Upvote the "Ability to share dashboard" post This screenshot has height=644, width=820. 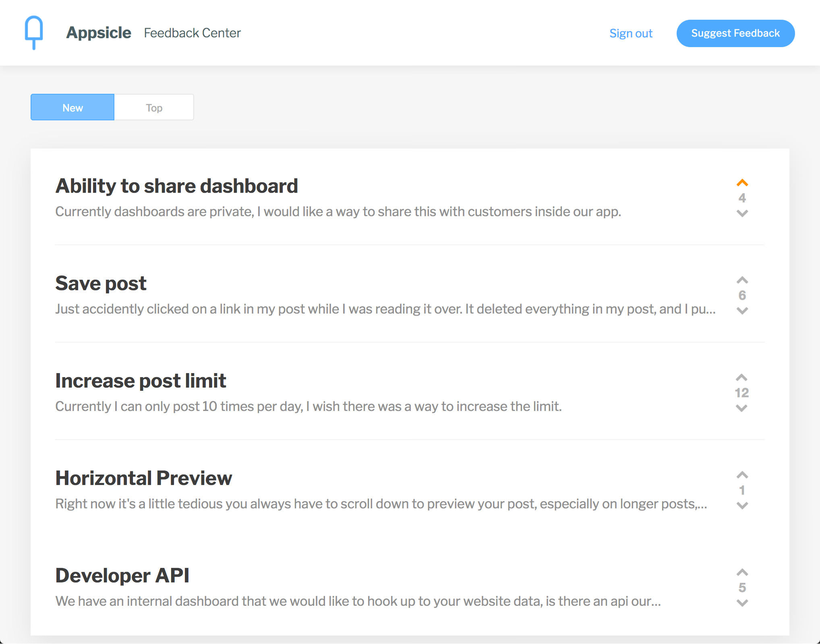tap(742, 184)
